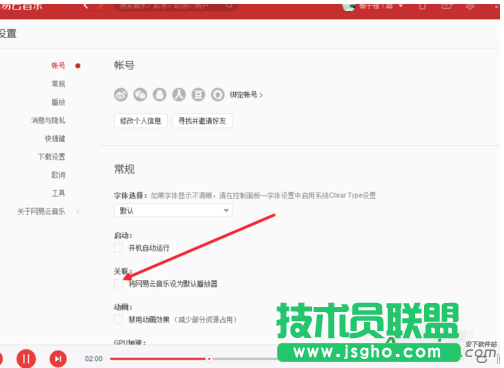The width and height of the screenshot is (504, 368).
Task: Click the 常规 section heading
Action: pyautogui.click(x=124, y=169)
